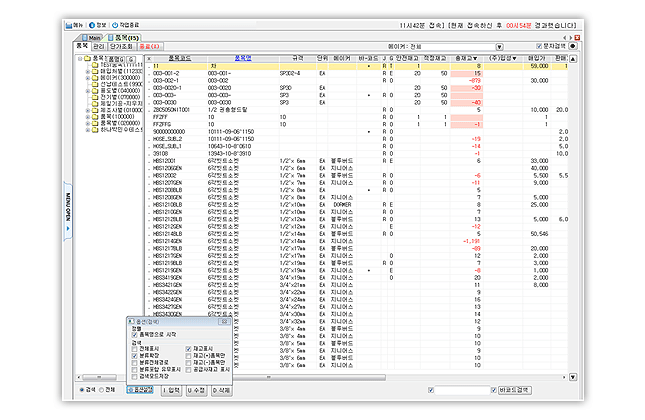Click the x button at grid header corner
Image resolution: width=645 pixels, height=420 pixels.
149,59
